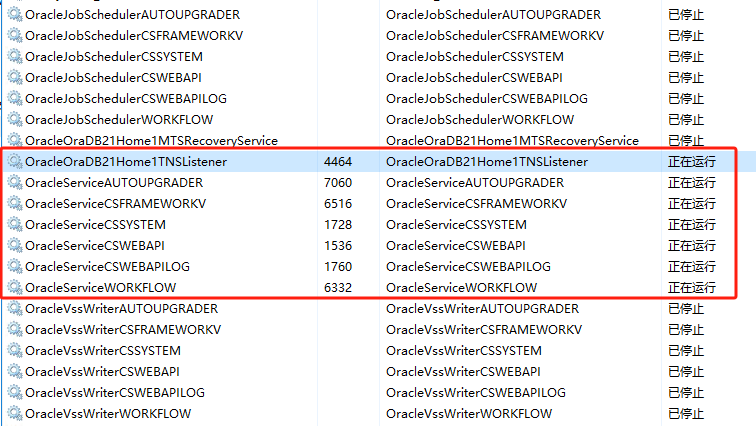Click gear icon beside OracleServiceCSFRAMEWORKV

15,203
